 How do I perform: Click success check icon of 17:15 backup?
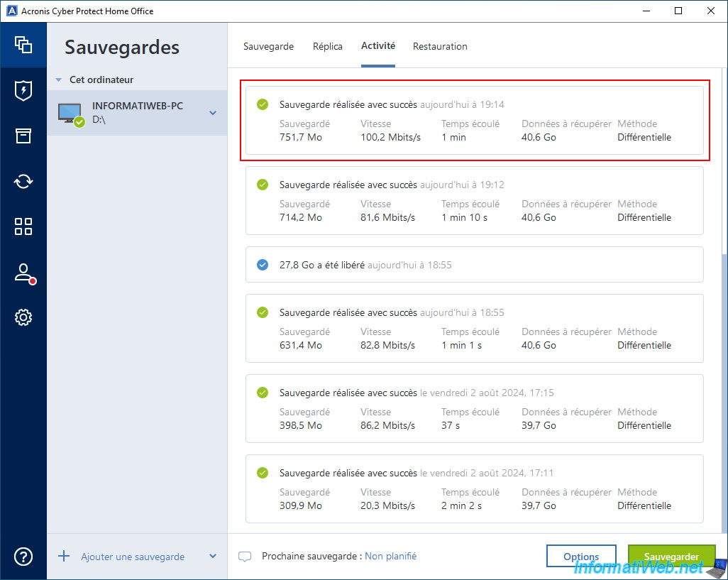pyautogui.click(x=263, y=393)
